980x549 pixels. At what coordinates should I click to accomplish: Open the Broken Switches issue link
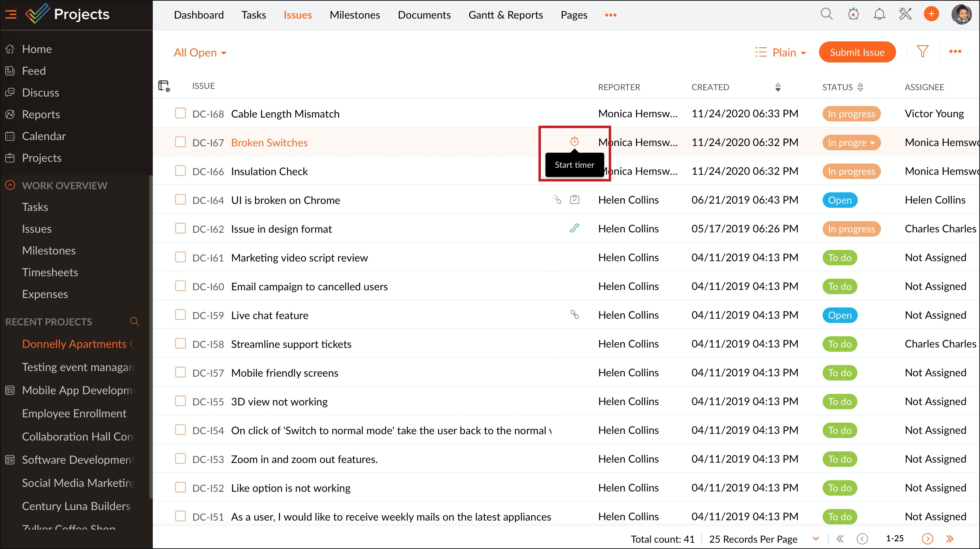(x=269, y=143)
